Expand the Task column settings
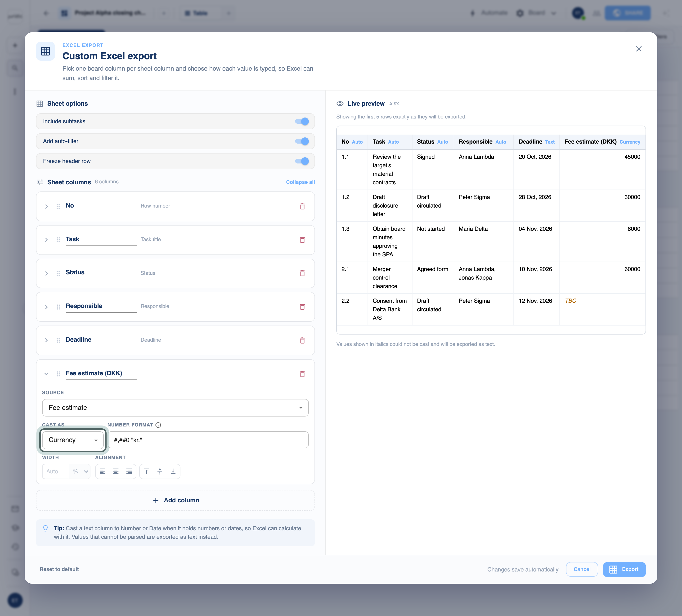 click(46, 240)
